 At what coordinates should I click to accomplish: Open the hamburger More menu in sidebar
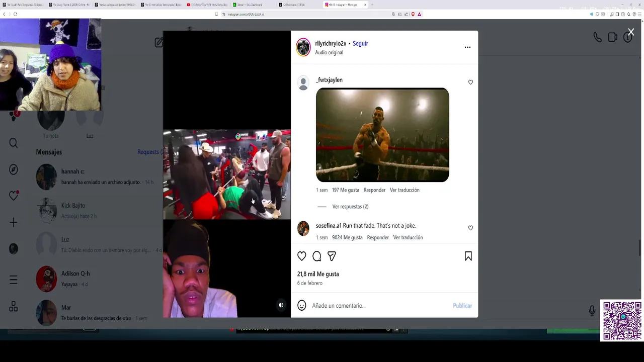pyautogui.click(x=14, y=280)
